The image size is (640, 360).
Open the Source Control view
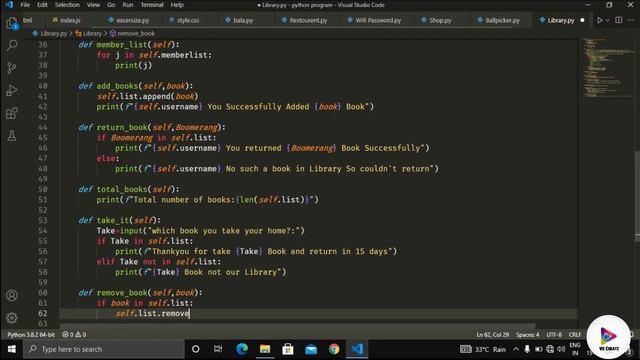(x=12, y=68)
